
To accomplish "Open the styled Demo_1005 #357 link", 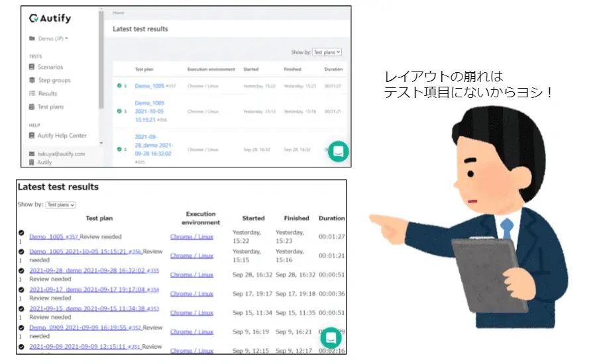I will pos(150,86).
